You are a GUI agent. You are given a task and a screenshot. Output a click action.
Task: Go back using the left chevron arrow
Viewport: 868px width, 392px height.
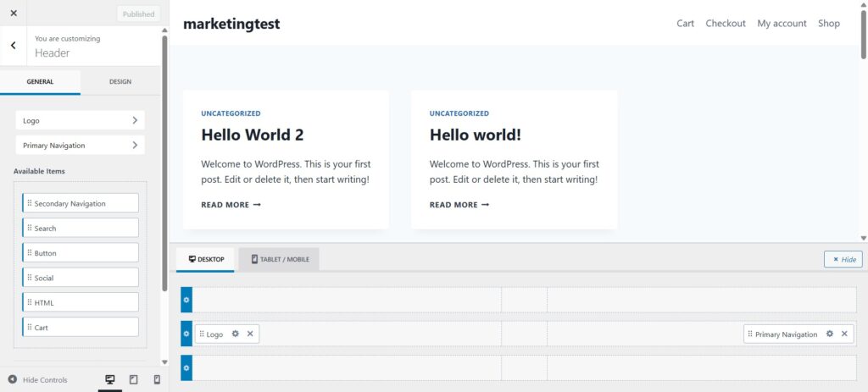click(13, 46)
